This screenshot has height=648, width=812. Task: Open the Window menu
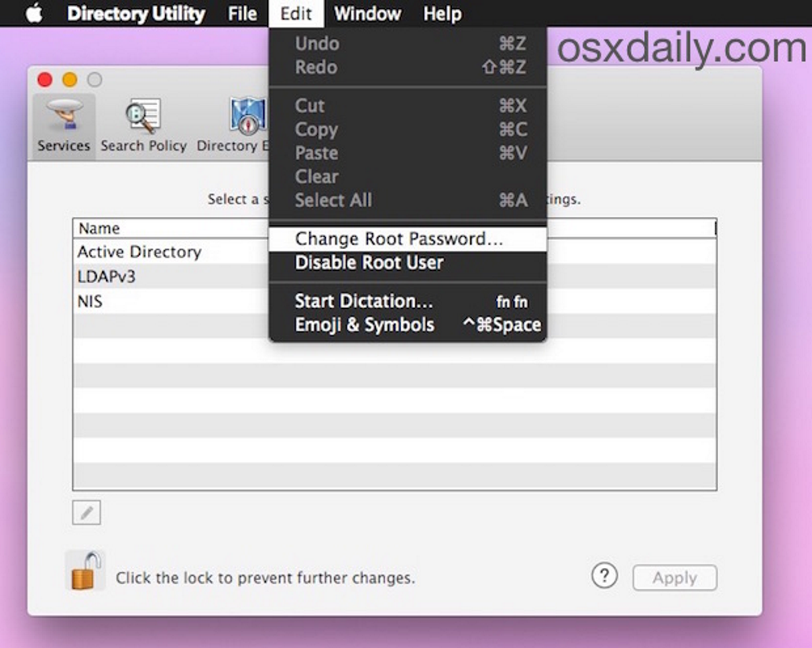point(367,13)
